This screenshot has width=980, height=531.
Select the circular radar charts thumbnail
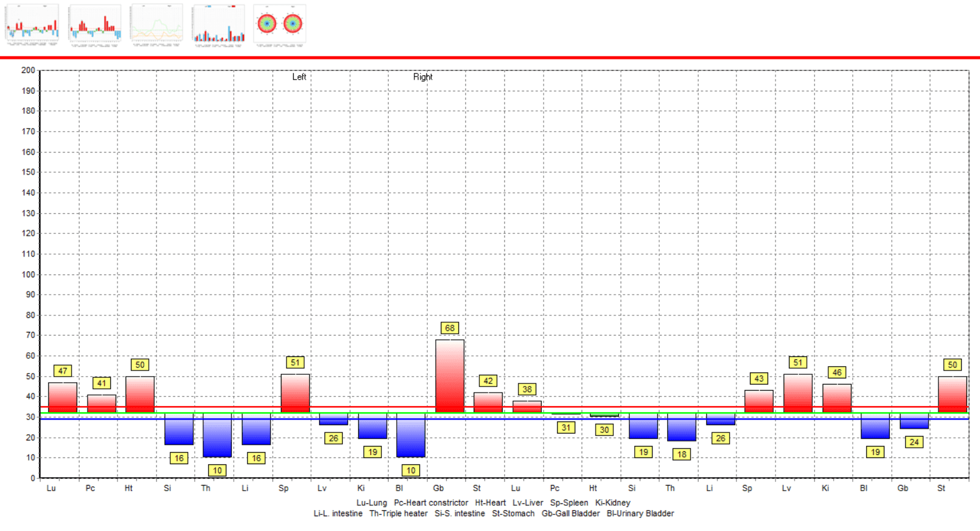click(x=280, y=25)
